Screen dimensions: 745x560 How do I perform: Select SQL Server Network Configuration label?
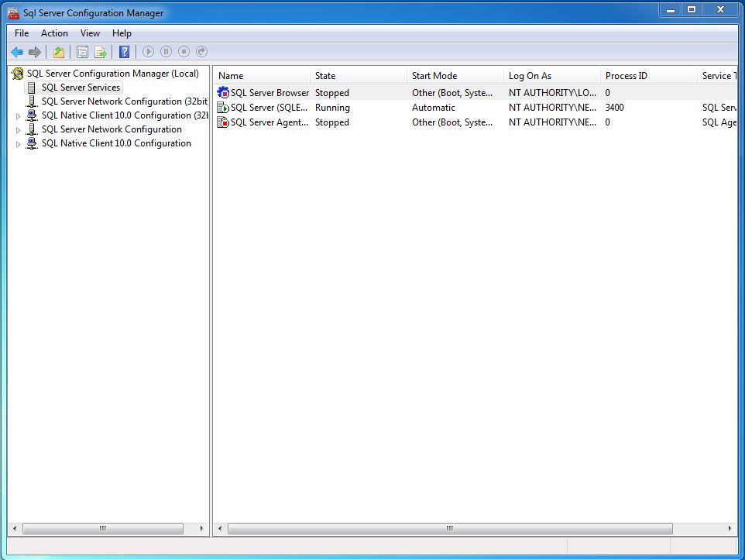[x=112, y=129]
